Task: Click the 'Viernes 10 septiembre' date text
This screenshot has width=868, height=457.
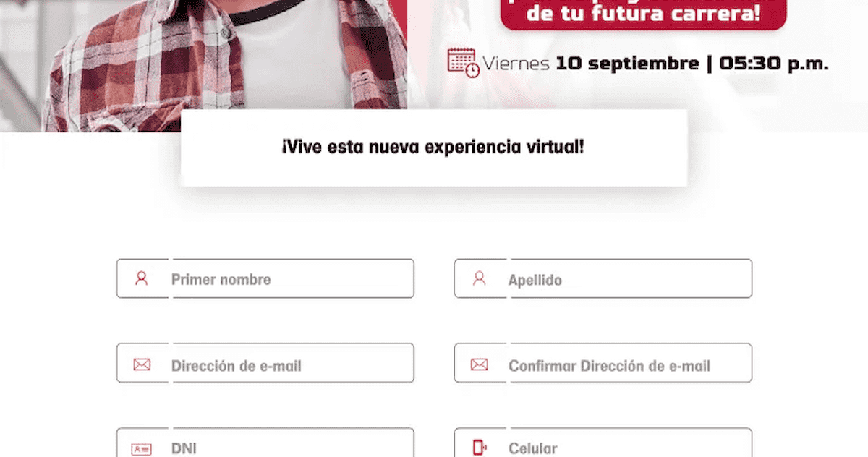Action: point(590,63)
